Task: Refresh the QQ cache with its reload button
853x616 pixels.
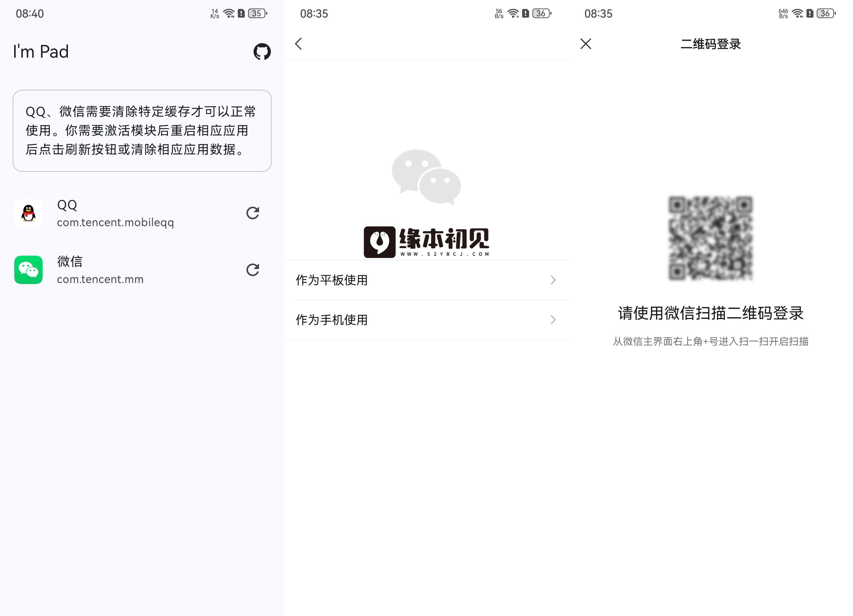Action: tap(252, 213)
